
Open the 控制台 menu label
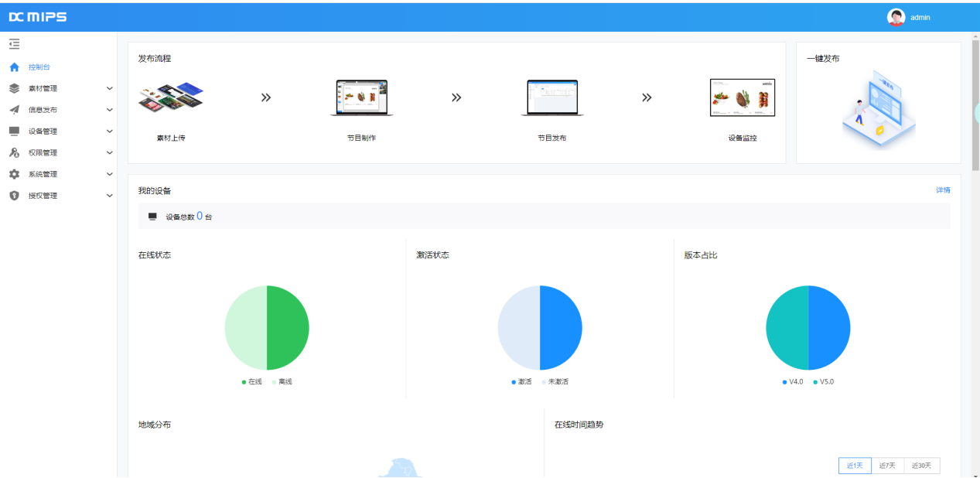(x=39, y=67)
